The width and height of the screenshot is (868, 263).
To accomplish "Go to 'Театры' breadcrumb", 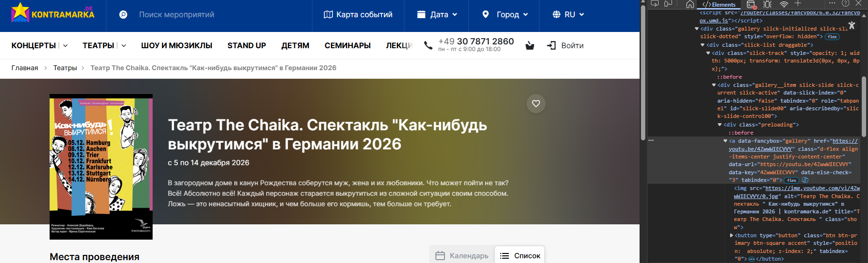I will [65, 68].
